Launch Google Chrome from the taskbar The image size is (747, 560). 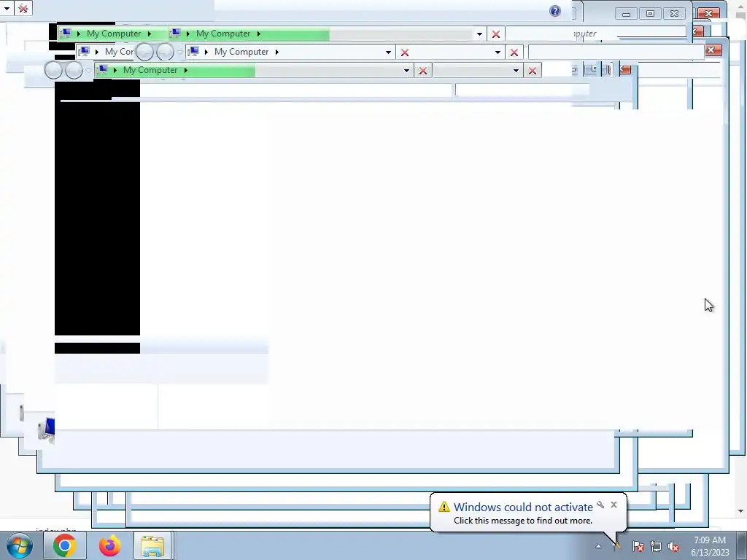coord(65,545)
